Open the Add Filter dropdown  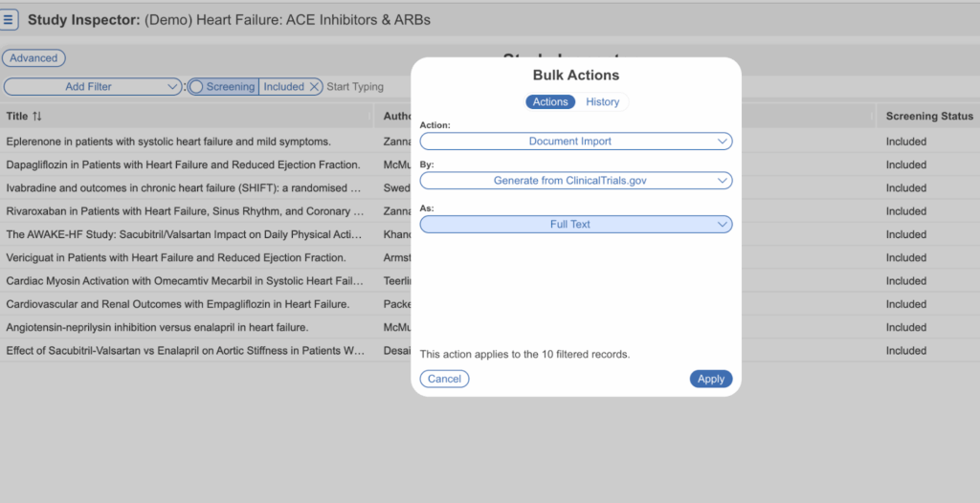point(93,87)
